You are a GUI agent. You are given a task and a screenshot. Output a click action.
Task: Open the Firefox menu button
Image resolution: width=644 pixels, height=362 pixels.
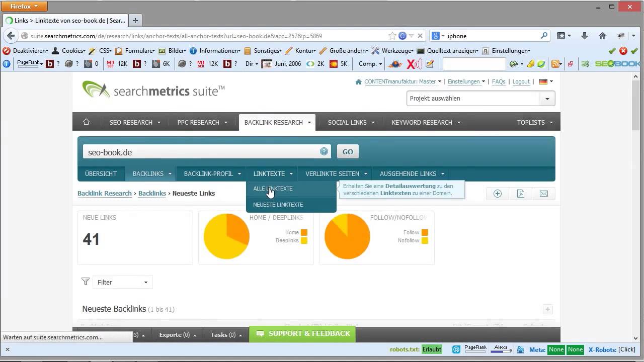(x=25, y=7)
